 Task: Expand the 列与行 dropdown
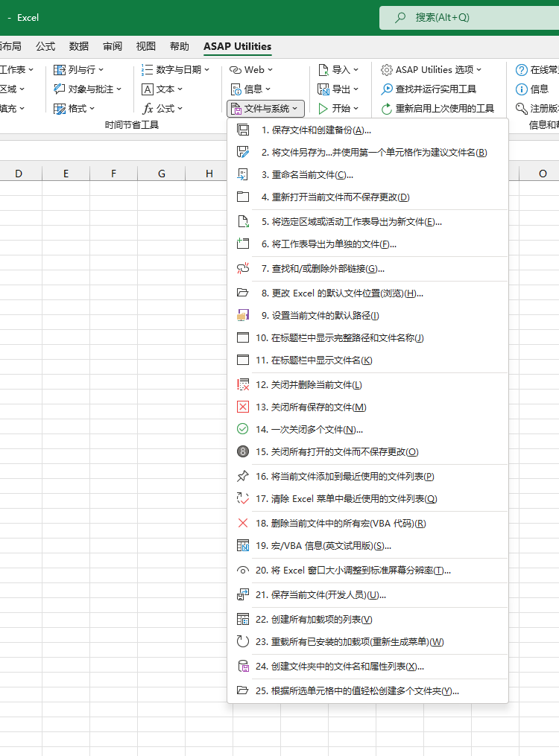tap(78, 70)
